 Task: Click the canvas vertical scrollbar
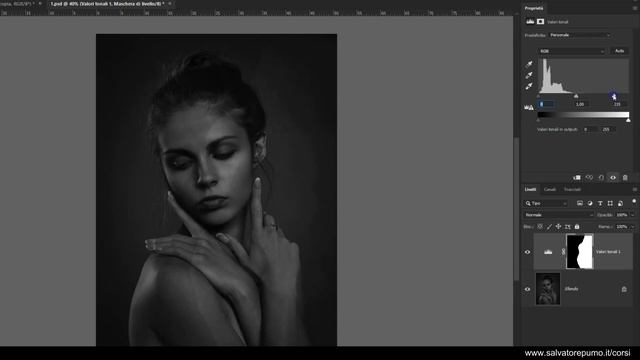(516, 208)
